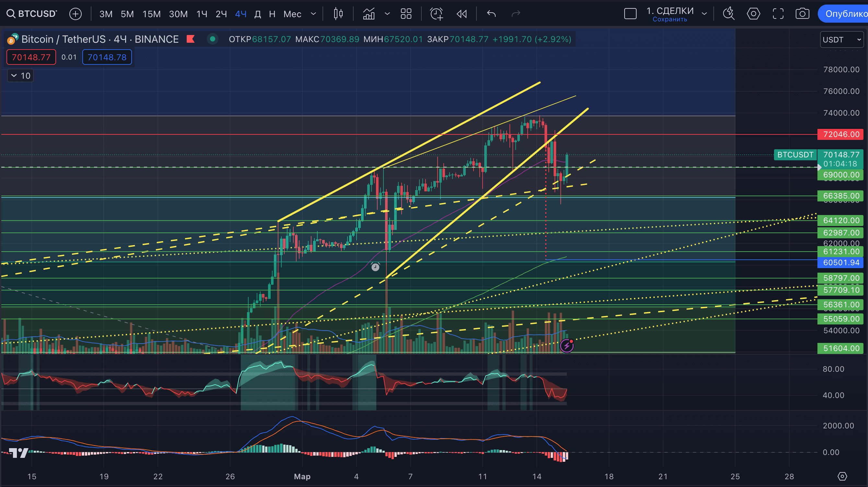
Task: Click the Опубликовать publish button
Action: point(843,14)
